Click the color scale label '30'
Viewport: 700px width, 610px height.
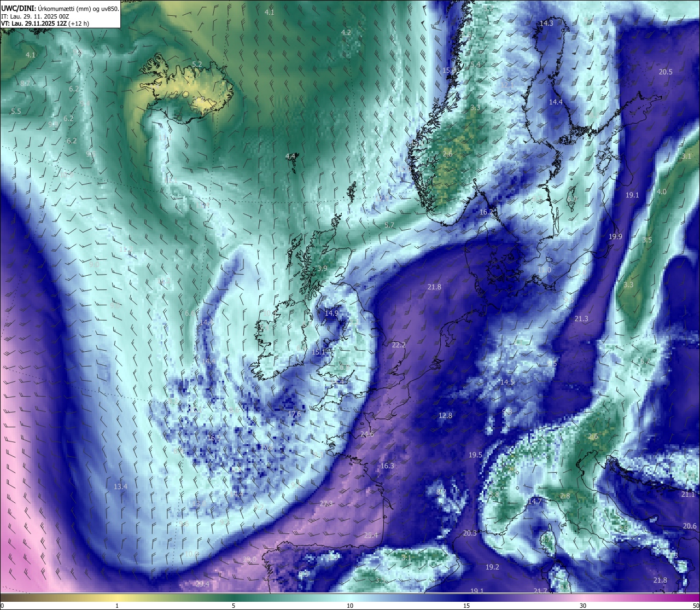tap(583, 606)
